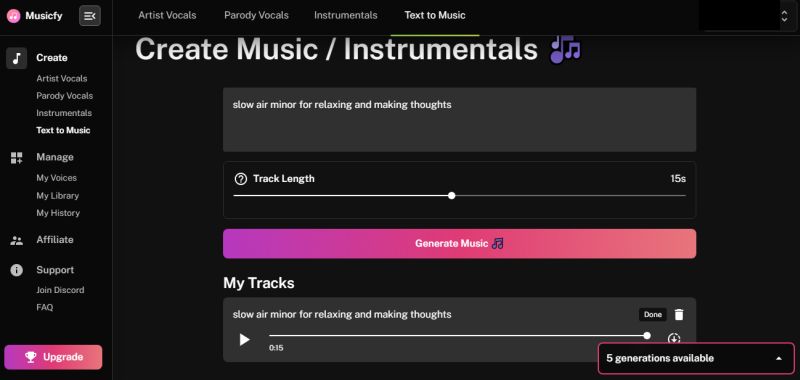Delete the track with the trash icon
The width and height of the screenshot is (800, 380).
(679, 315)
